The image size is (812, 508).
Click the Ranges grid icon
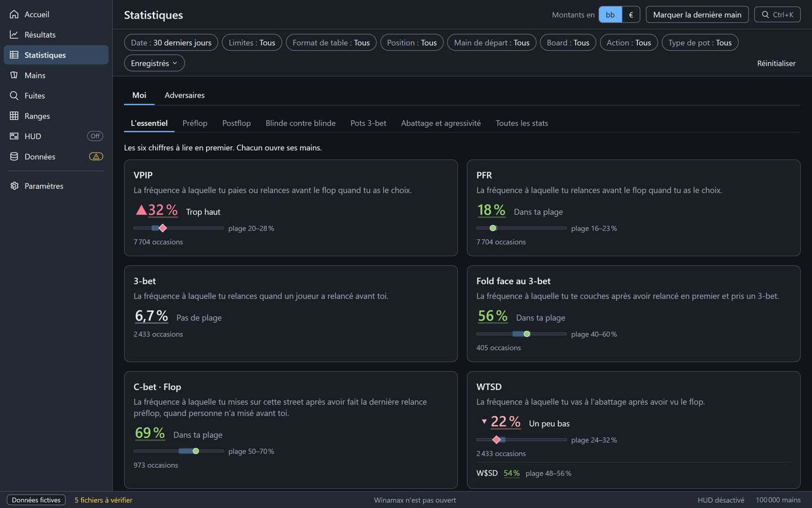[14, 116]
